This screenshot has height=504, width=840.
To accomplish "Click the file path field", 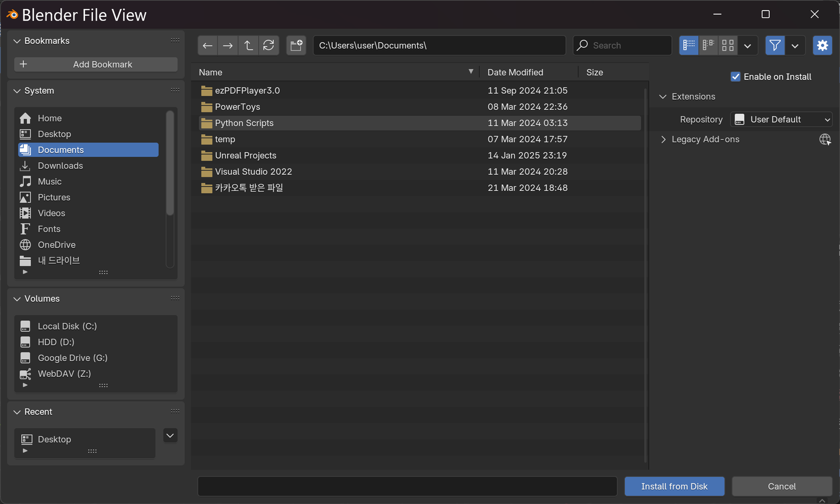I will (x=439, y=46).
